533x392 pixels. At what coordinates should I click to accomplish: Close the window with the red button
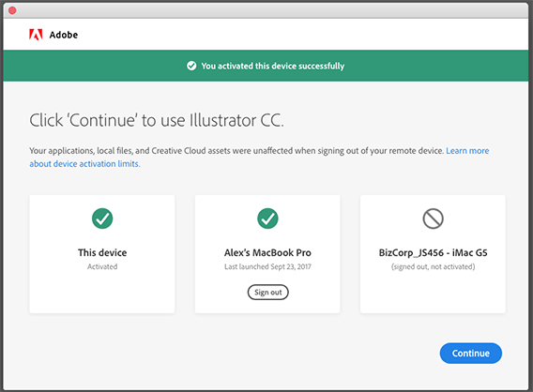click(12, 10)
